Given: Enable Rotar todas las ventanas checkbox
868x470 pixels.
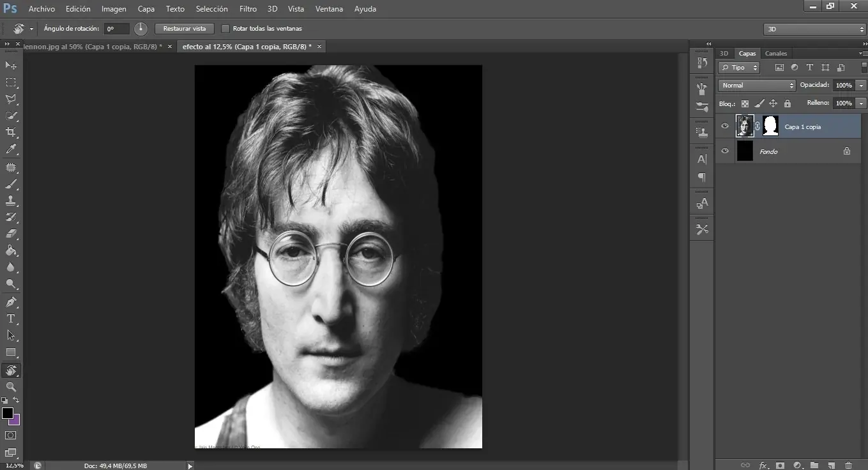Looking at the screenshot, I should coord(225,29).
